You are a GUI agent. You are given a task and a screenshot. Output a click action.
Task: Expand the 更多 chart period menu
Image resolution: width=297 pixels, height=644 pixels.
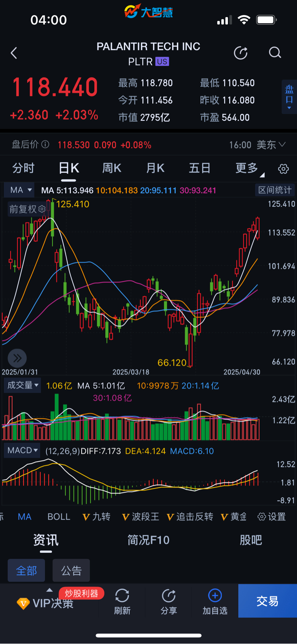(x=249, y=168)
